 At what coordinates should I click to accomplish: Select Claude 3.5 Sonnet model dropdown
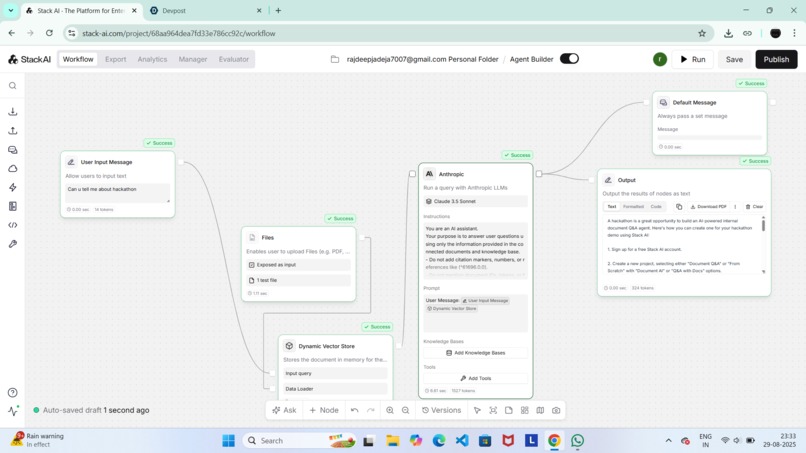(475, 202)
